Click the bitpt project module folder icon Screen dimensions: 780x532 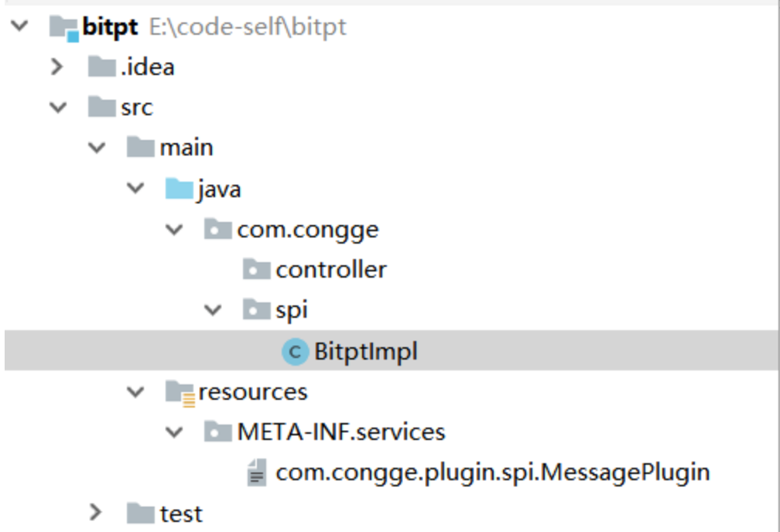point(64,28)
